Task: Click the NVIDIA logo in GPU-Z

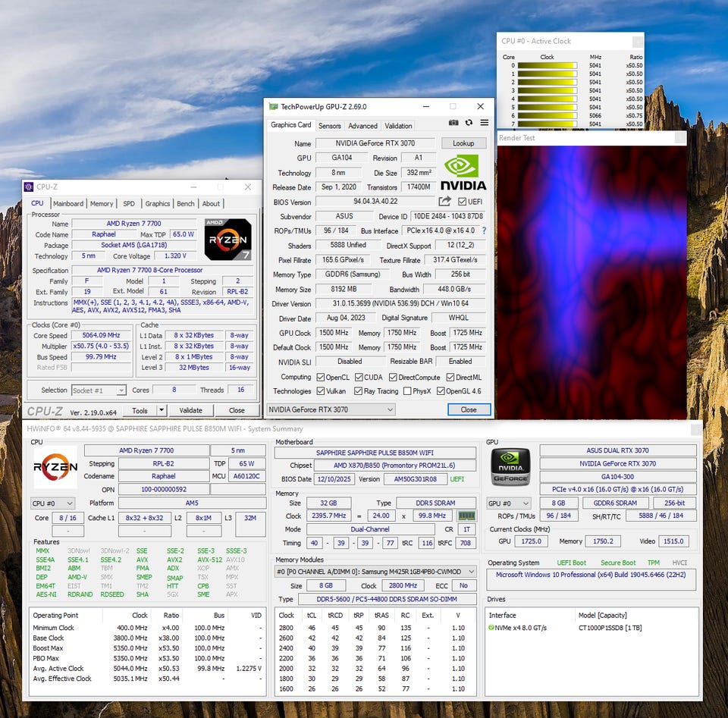Action: tap(463, 173)
